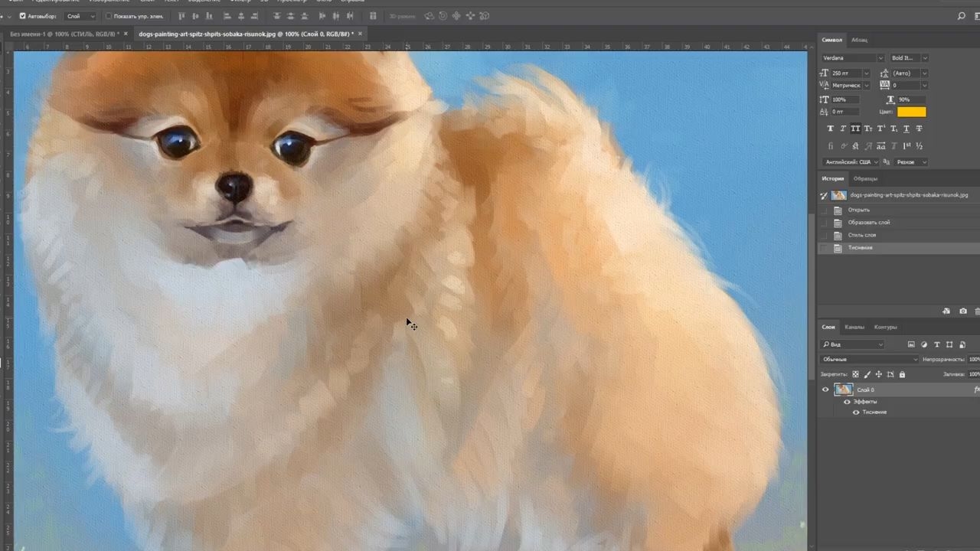Screen dimensions: 980x551
Task: Filter layers by shape layers
Action: click(949, 344)
